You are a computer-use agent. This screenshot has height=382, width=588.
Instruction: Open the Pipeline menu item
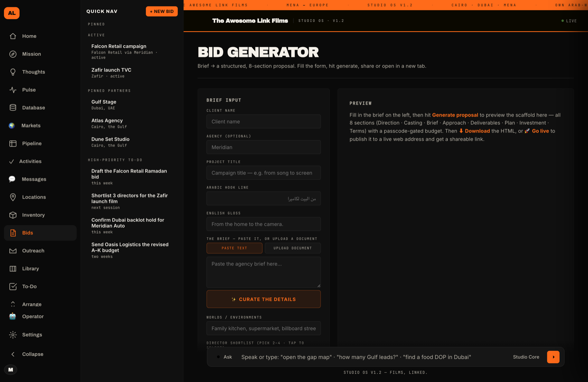click(x=40, y=143)
